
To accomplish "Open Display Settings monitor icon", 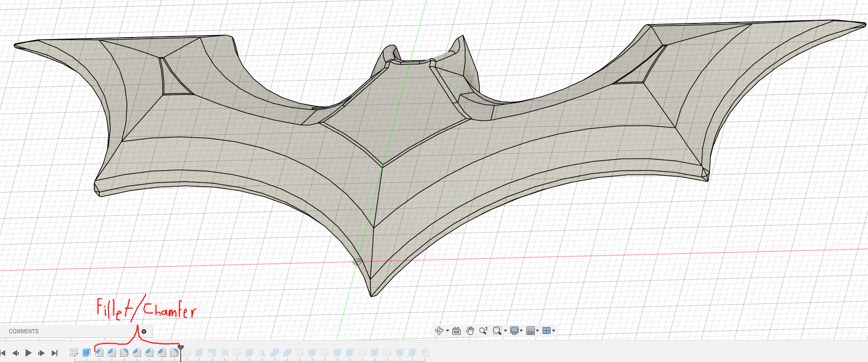I will (514, 330).
